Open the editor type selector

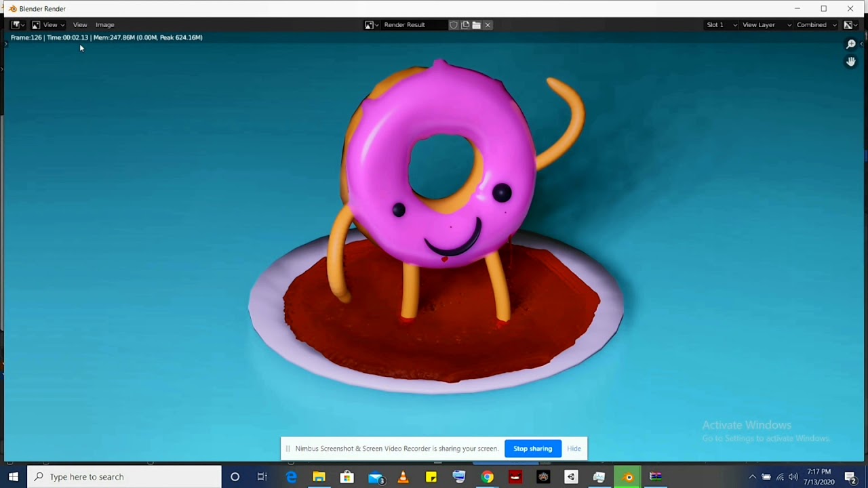[18, 25]
